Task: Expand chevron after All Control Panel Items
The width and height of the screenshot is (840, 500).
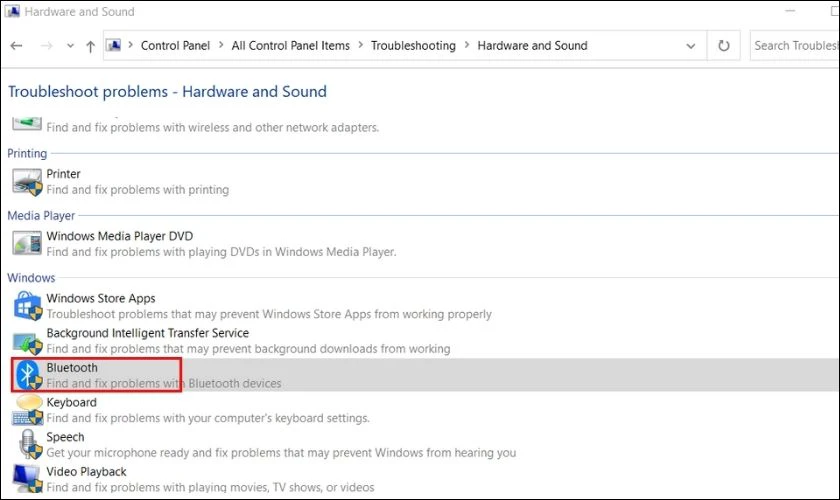Action: click(x=361, y=46)
